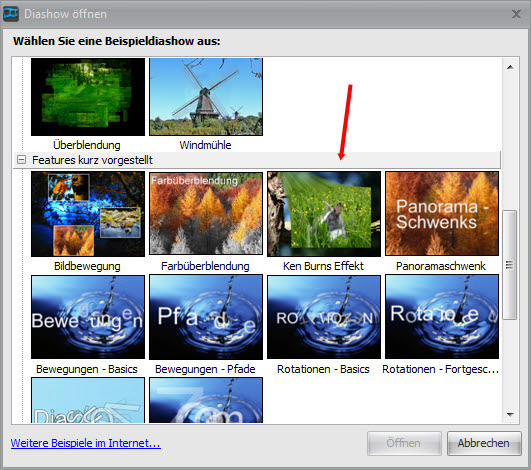Select the Windmühle sample slideshow thumbnail

[x=206, y=97]
